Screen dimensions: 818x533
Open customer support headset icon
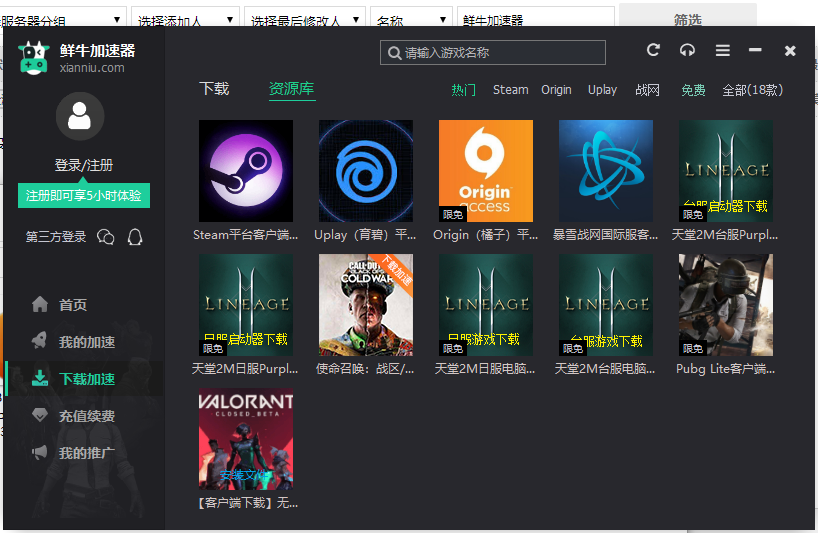(687, 50)
